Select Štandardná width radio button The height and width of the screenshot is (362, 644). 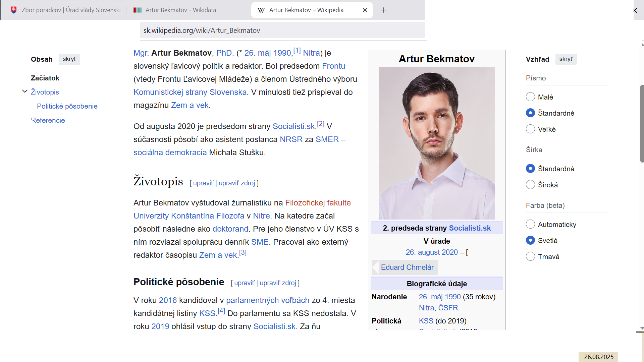(530, 168)
